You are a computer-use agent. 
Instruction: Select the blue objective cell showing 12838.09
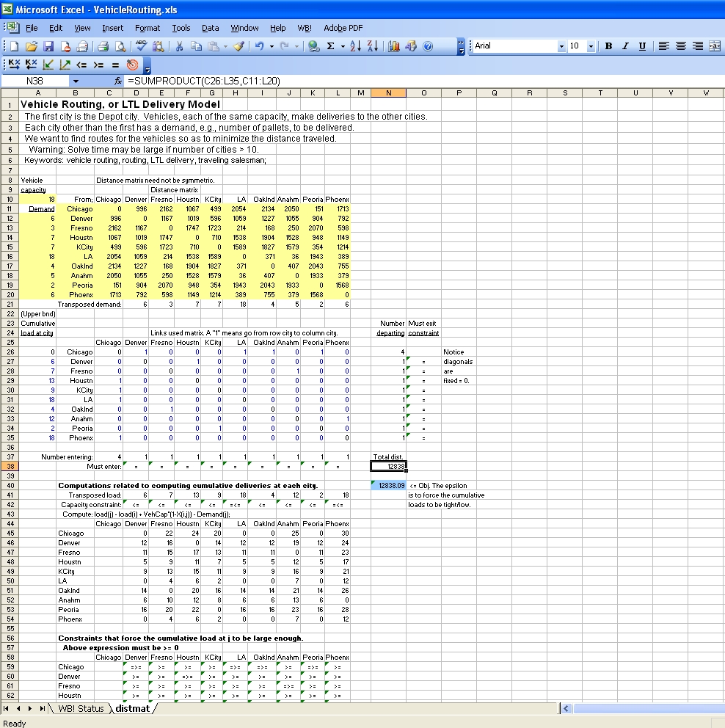tap(389, 485)
